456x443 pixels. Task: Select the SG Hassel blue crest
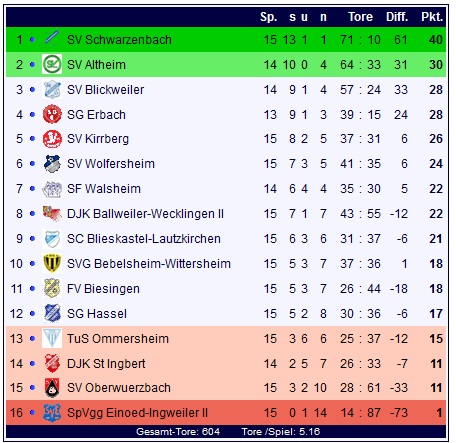click(52, 313)
